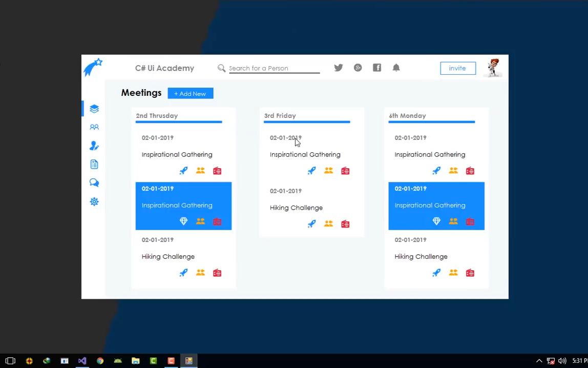Viewport: 588px width, 368px height.
Task: Click people icon on Monday's blue highlighted card
Action: click(x=453, y=221)
